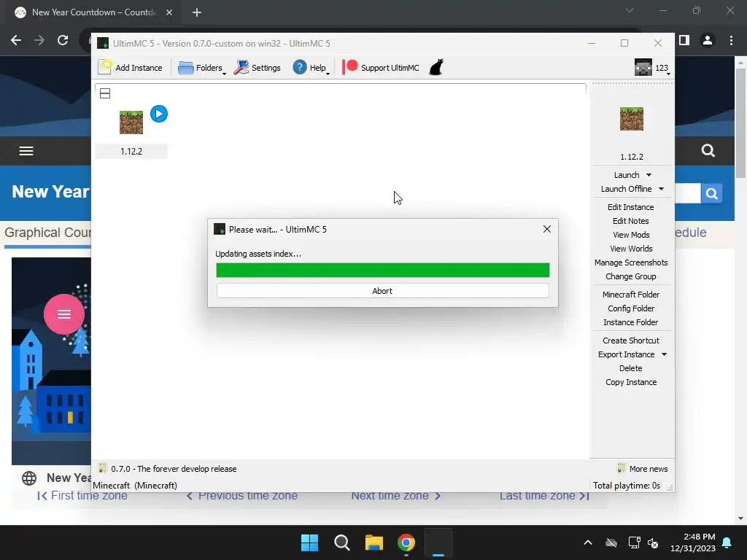This screenshot has height=560, width=747.
Task: Click the Total playtime status text
Action: point(626,485)
